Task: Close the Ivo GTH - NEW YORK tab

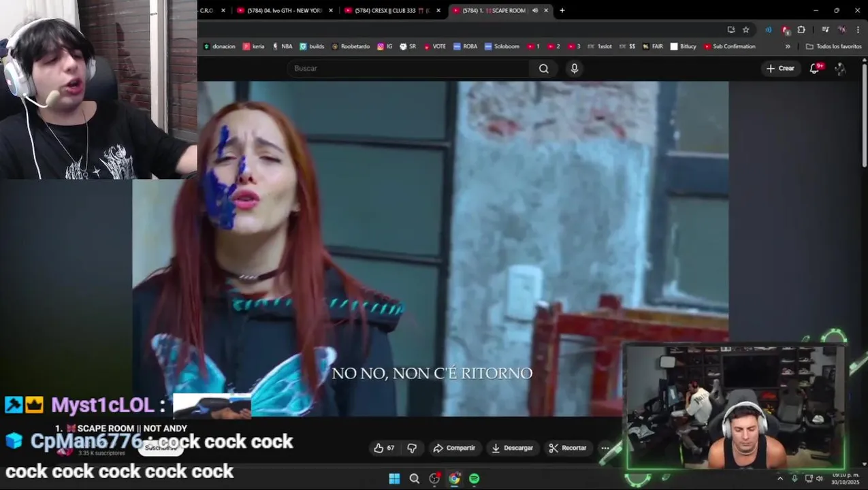Action: (x=332, y=10)
